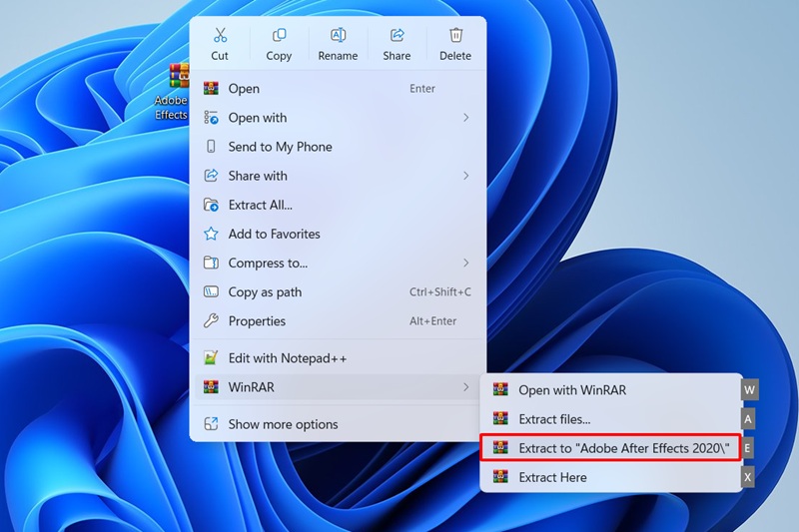This screenshot has width=799, height=532.
Task: Choose Extract to "Adobe After Effects 2020\"
Action: click(x=611, y=448)
